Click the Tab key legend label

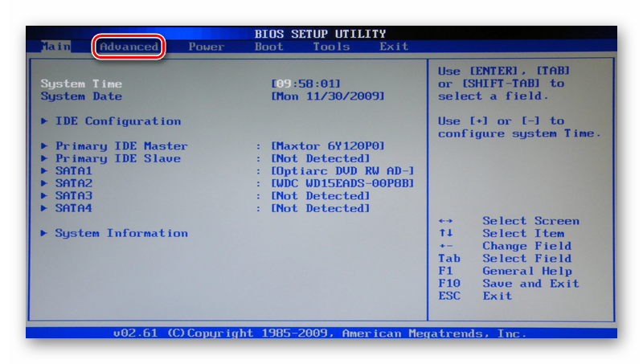click(x=449, y=258)
